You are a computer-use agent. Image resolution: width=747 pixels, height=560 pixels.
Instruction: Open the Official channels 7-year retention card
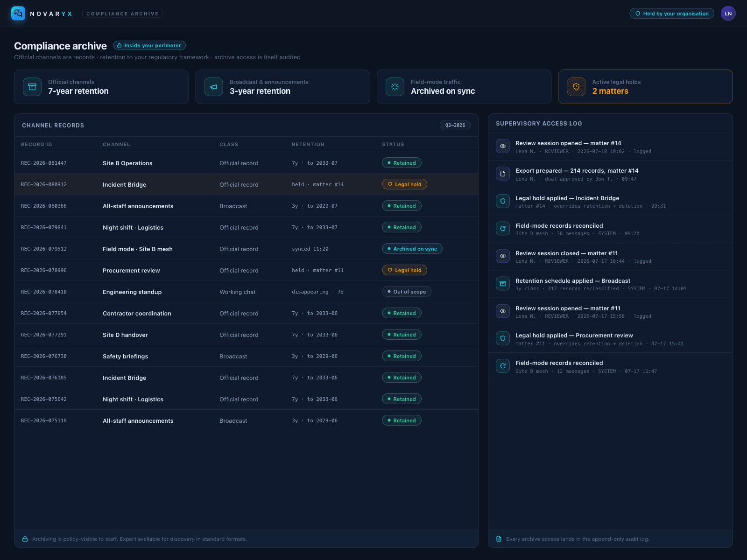(x=101, y=87)
